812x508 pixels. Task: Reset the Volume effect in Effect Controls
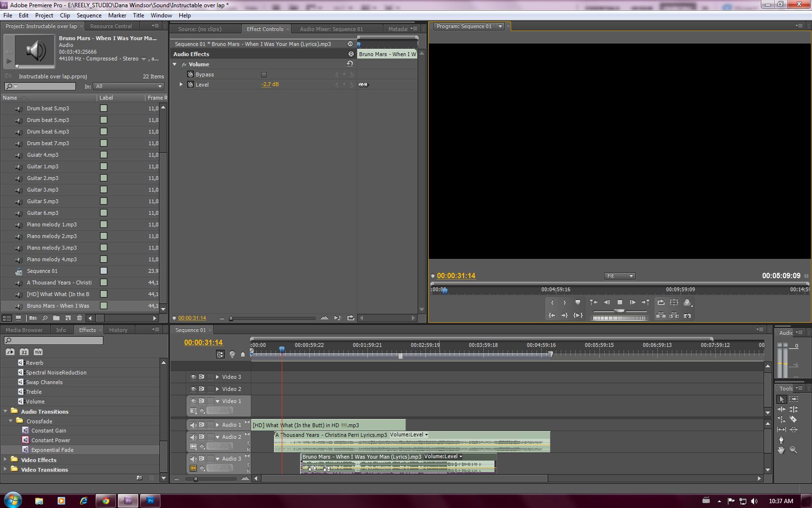coord(350,64)
